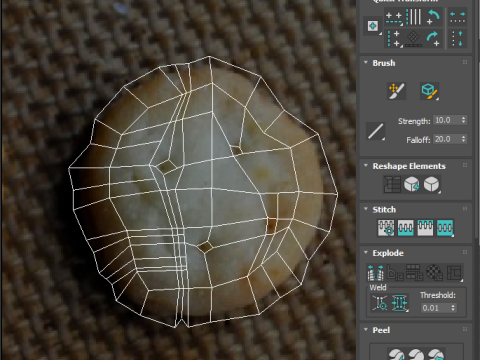Click the Falloff value field

(447, 139)
